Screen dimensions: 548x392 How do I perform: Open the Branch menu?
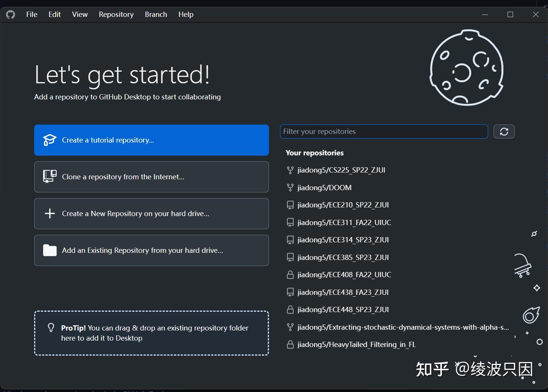156,14
